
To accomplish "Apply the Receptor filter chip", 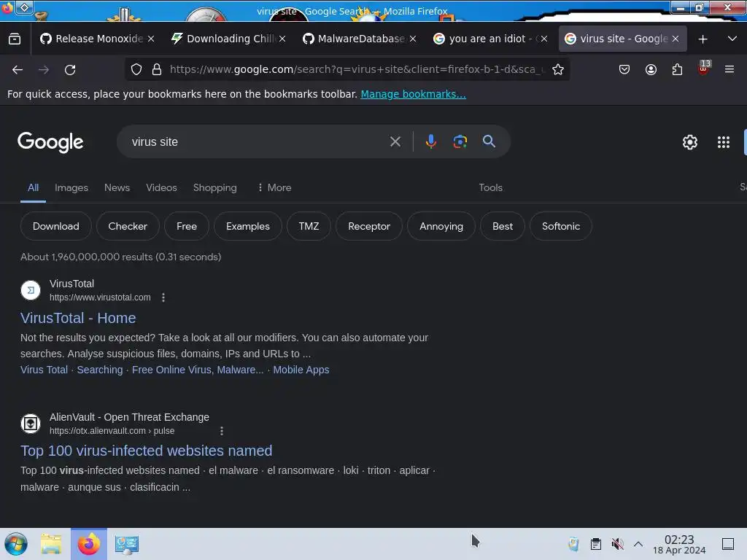I will coord(369,226).
